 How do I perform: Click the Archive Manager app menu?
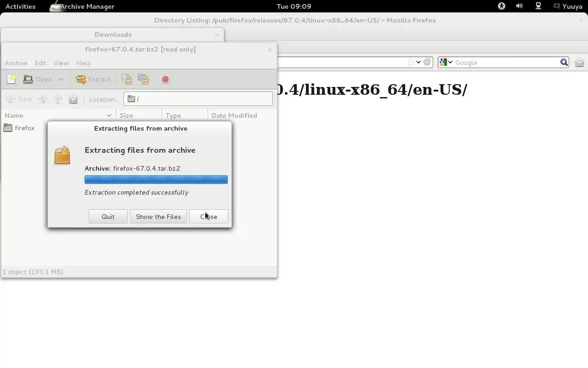click(82, 6)
